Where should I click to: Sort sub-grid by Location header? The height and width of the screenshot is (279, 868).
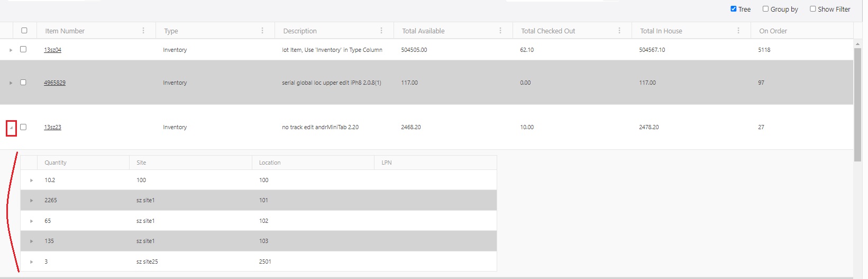click(270, 163)
